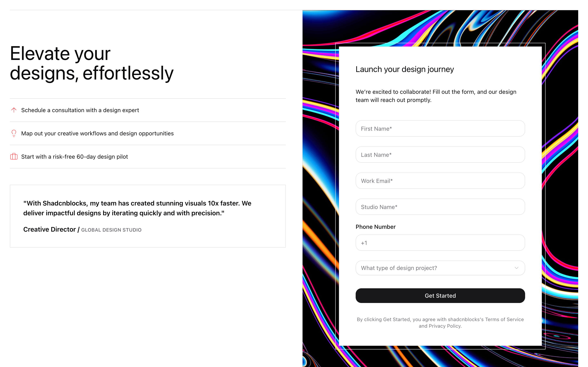Click into the Last Name field
This screenshot has height=367, width=588.
pos(440,155)
